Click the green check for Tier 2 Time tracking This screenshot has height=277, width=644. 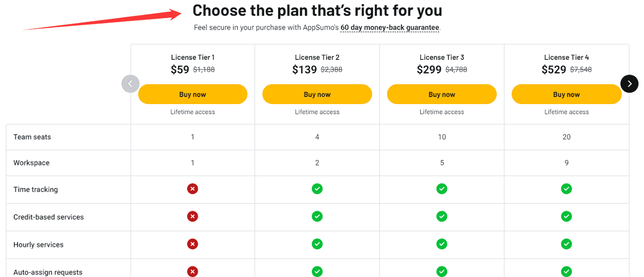[317, 189]
